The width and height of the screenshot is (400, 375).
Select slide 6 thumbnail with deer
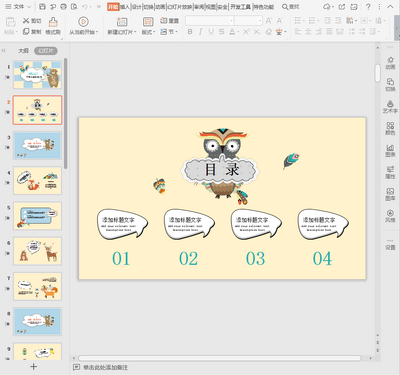37,251
